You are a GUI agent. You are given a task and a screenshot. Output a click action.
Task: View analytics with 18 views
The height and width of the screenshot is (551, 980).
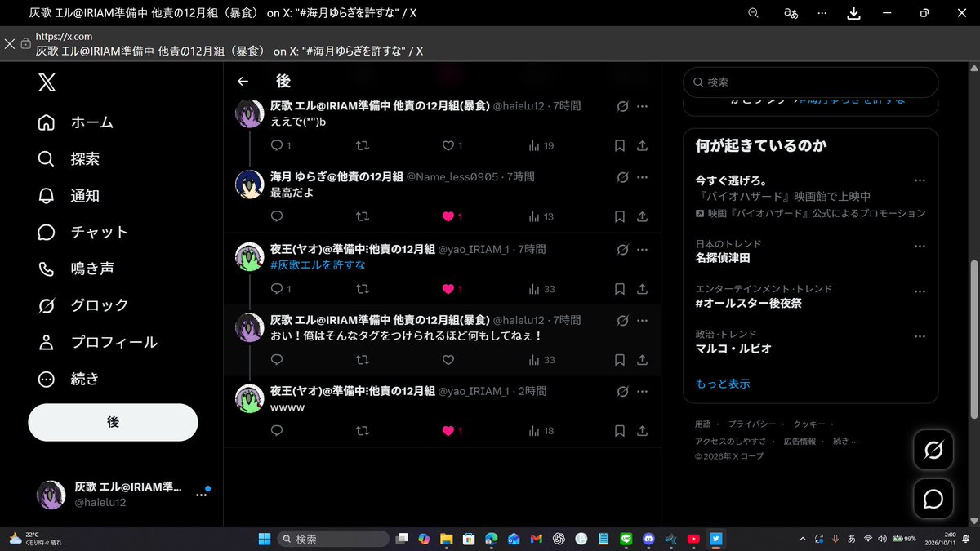[x=541, y=431]
